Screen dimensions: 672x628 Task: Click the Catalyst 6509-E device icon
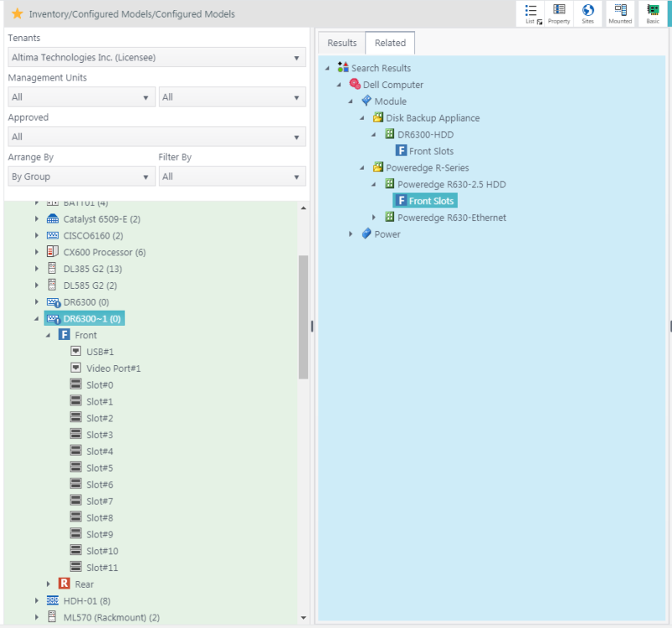tap(53, 219)
